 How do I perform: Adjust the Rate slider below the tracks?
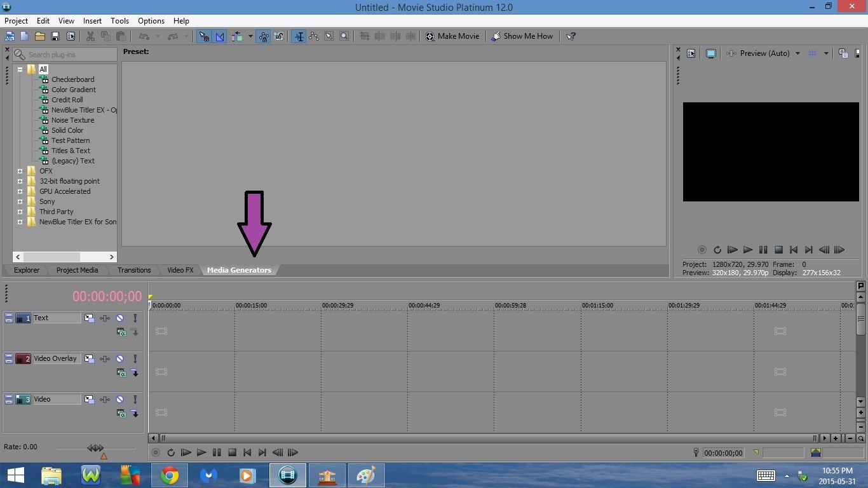(95, 447)
